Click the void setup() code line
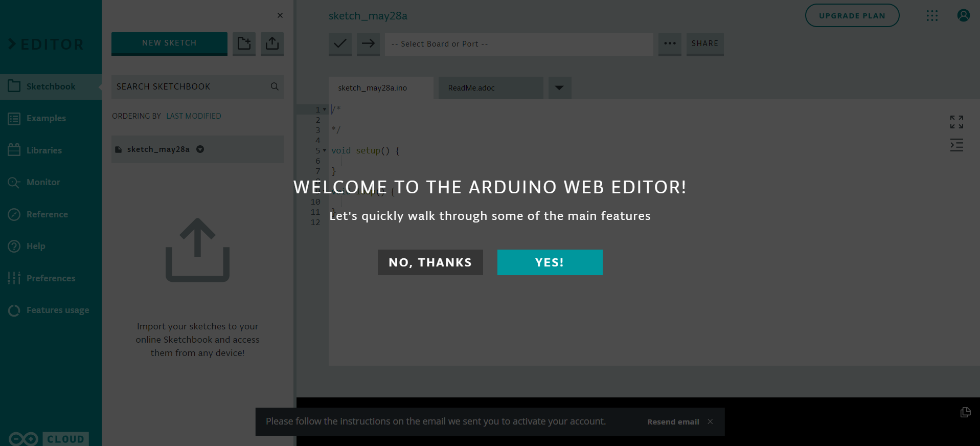The image size is (980, 446). (x=366, y=150)
